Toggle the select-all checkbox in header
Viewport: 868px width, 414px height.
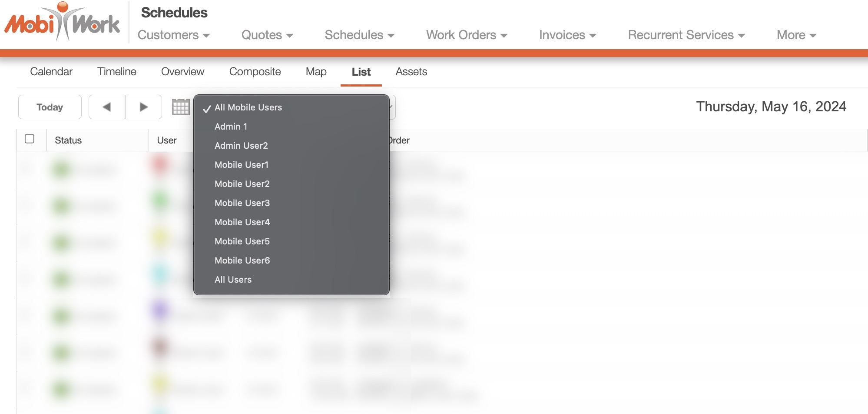[x=30, y=139]
